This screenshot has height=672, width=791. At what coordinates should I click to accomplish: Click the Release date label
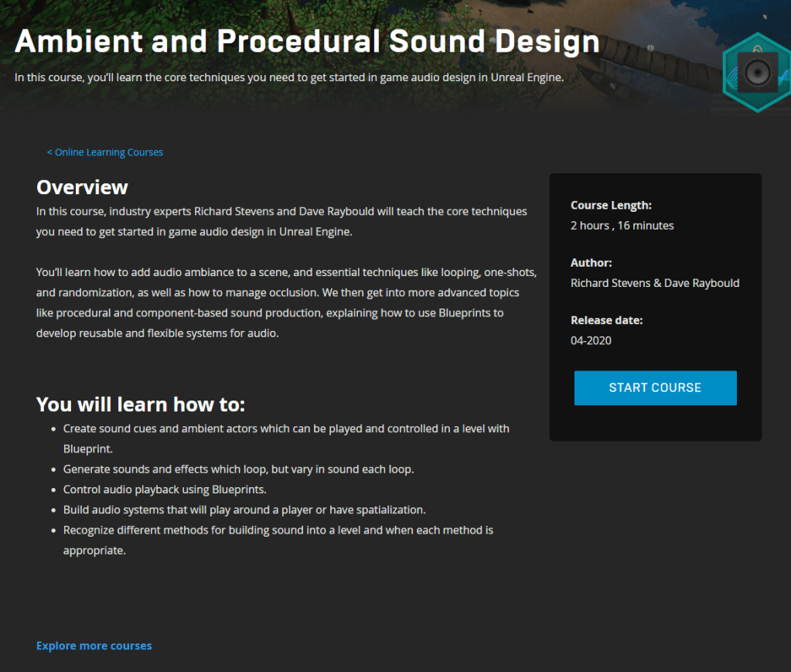point(606,320)
